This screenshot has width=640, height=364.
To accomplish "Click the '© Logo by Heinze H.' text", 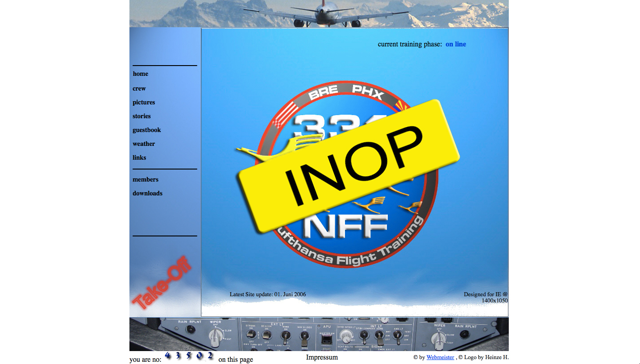I will (484, 357).
